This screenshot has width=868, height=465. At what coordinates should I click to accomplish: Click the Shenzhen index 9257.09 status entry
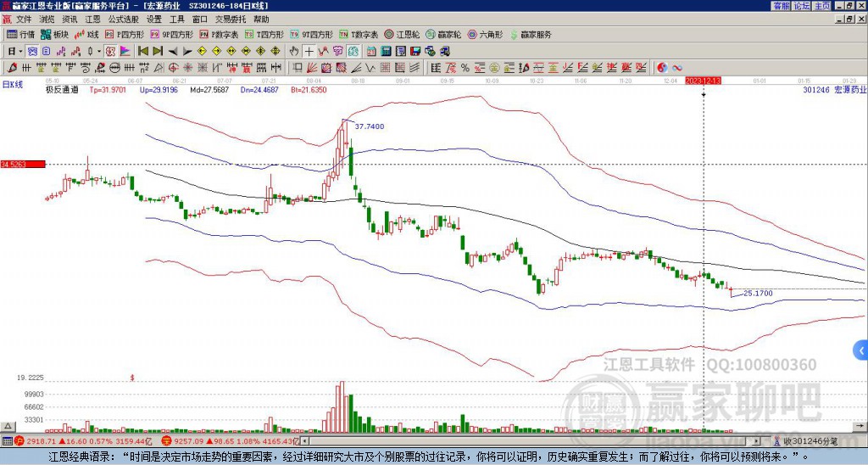[x=230, y=441]
